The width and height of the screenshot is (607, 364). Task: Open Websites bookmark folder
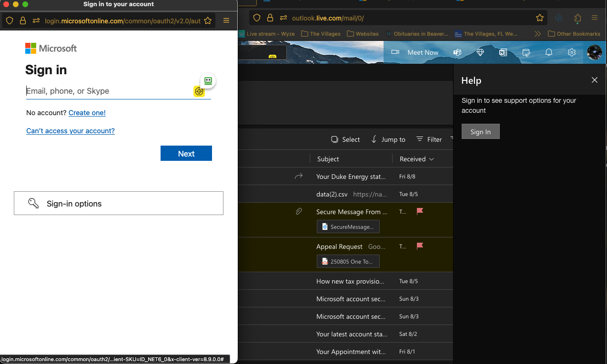(363, 34)
